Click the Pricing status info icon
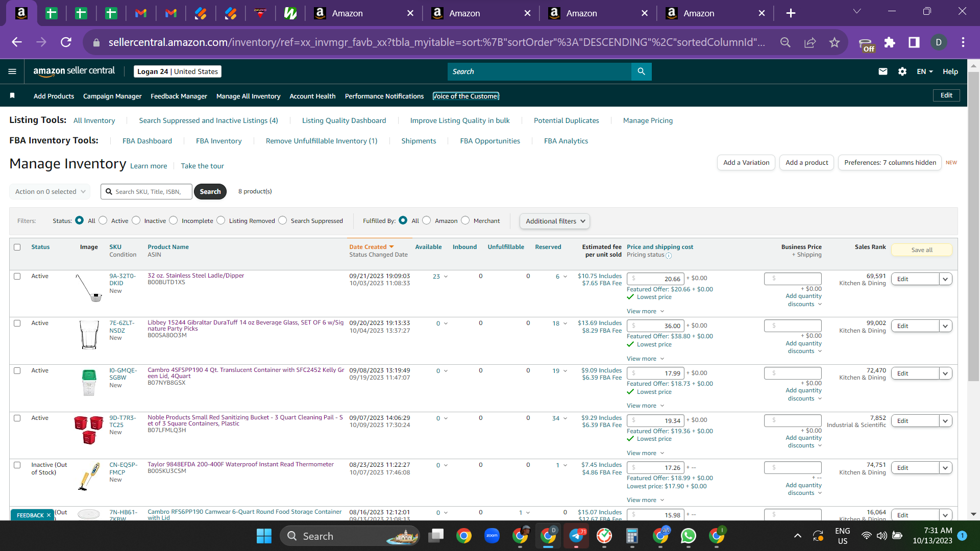980x551 pixels. (x=669, y=255)
